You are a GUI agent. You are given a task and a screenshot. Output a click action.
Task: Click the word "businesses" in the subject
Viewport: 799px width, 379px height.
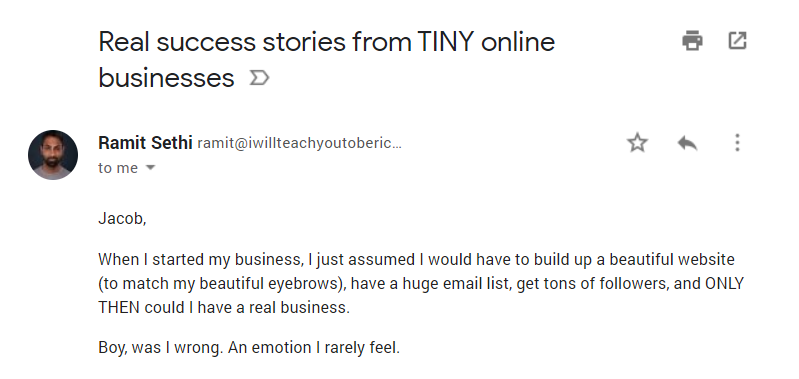(166, 78)
